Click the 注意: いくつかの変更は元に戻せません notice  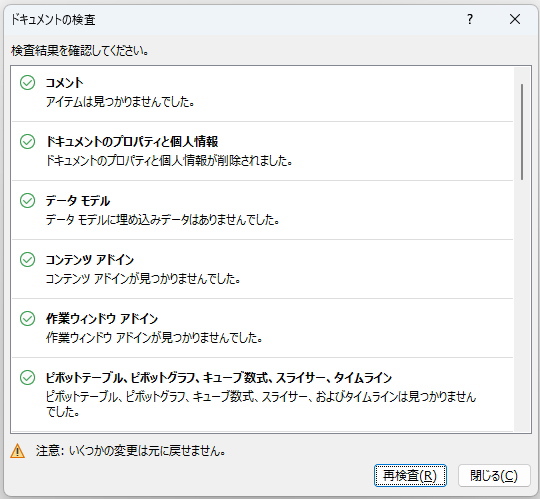click(131, 451)
